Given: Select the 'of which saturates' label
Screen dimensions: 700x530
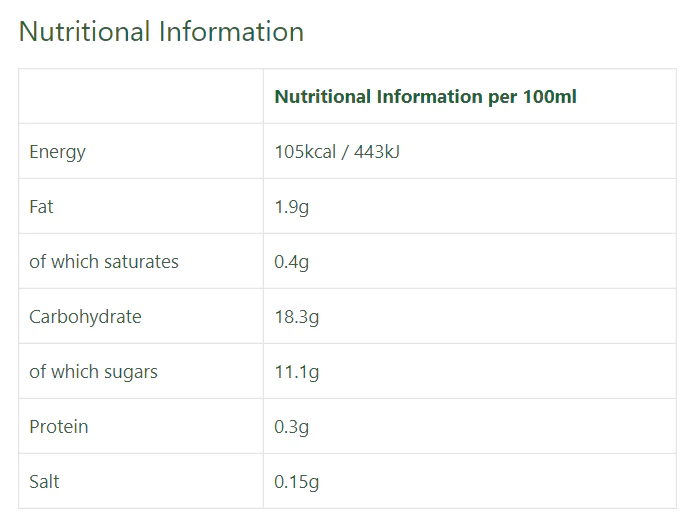Looking at the screenshot, I should [104, 262].
